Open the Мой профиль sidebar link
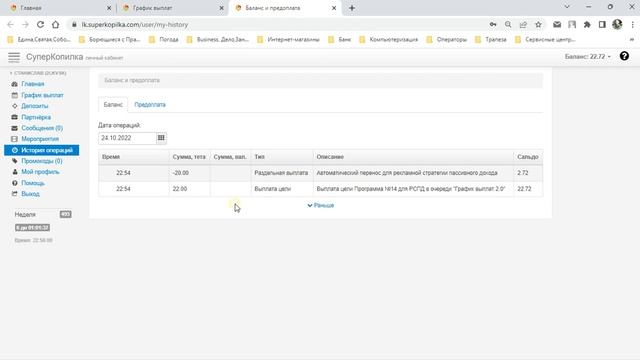The width and height of the screenshot is (640, 360). (40, 172)
